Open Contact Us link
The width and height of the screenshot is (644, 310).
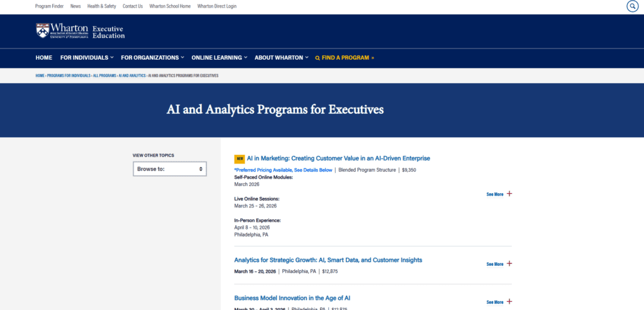coord(133,6)
